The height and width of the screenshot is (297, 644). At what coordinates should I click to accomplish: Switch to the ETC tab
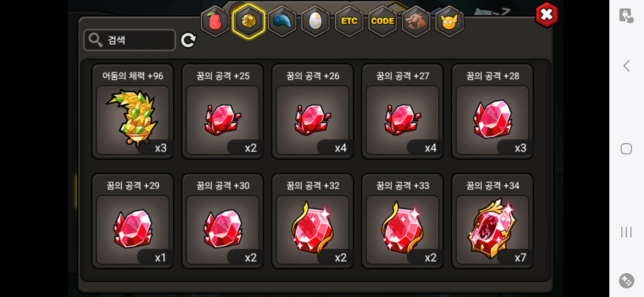pos(349,21)
